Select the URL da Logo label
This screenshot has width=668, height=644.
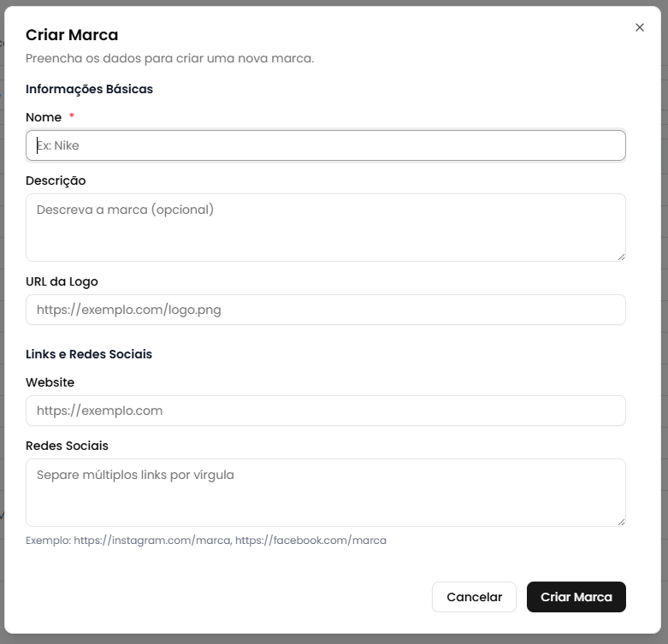click(62, 281)
